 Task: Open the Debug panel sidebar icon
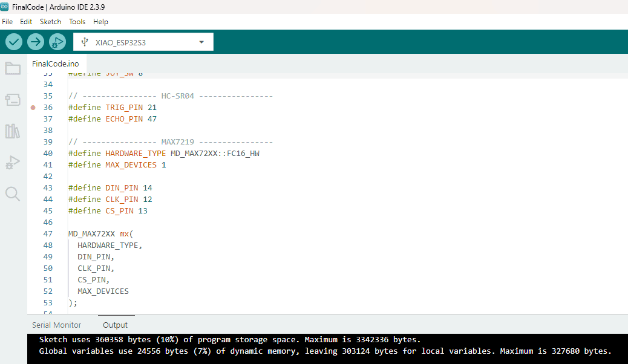(13, 162)
